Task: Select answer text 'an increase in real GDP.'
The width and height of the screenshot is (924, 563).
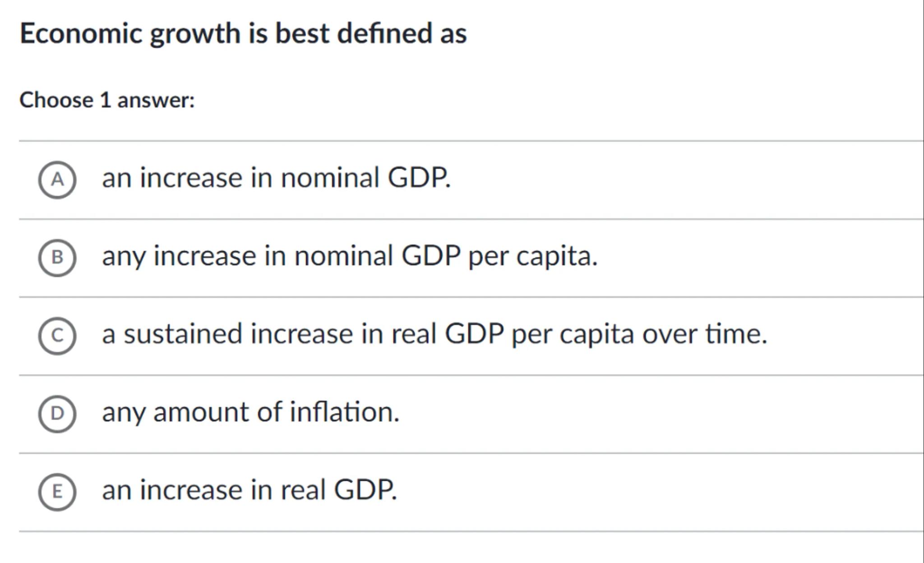Action: coord(249,490)
